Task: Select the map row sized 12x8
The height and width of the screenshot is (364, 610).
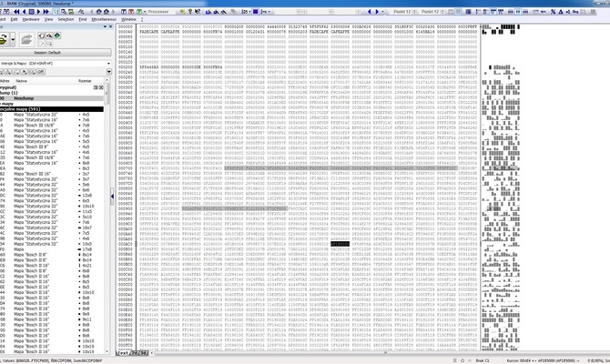Action: pos(86,196)
